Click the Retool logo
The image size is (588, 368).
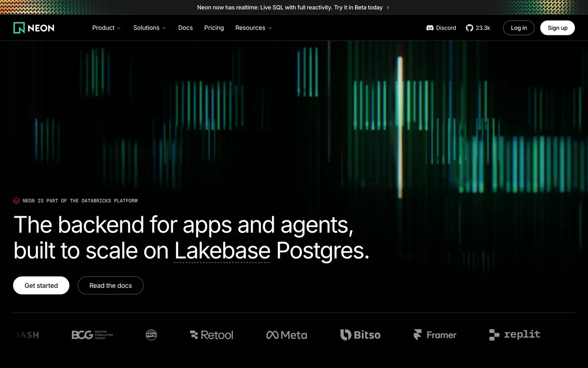[x=212, y=335]
